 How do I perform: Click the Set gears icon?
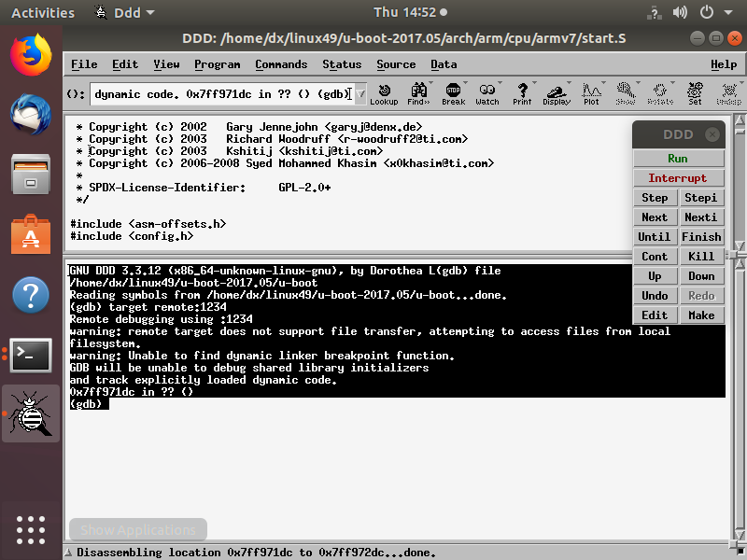pos(693,91)
